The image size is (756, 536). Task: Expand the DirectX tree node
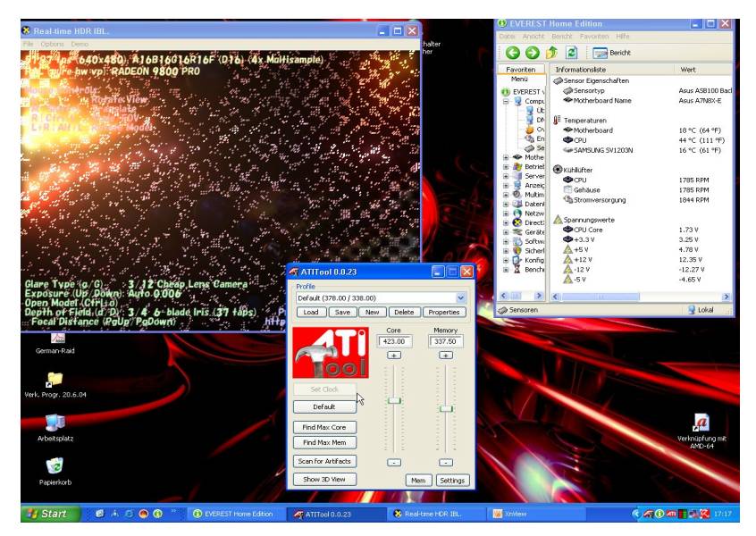point(506,222)
